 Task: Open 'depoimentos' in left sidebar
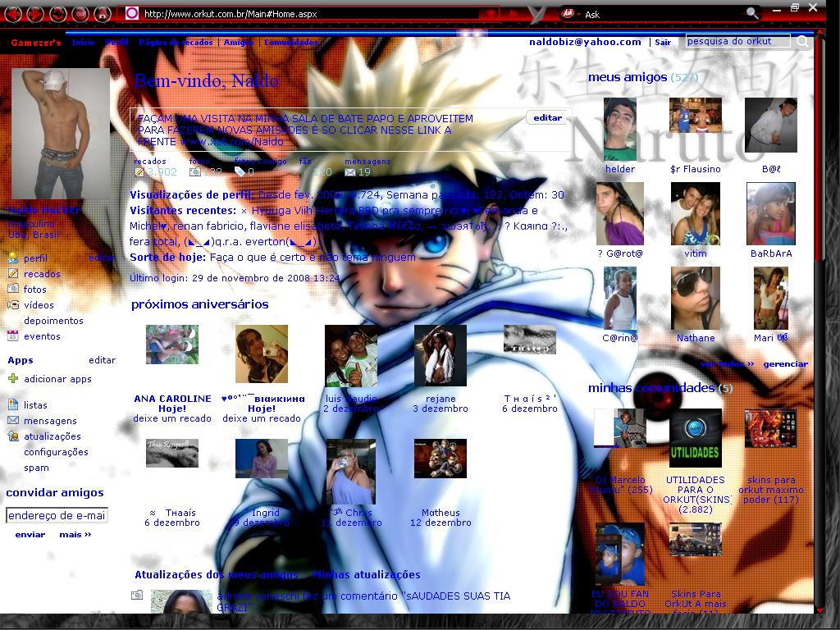(53, 321)
